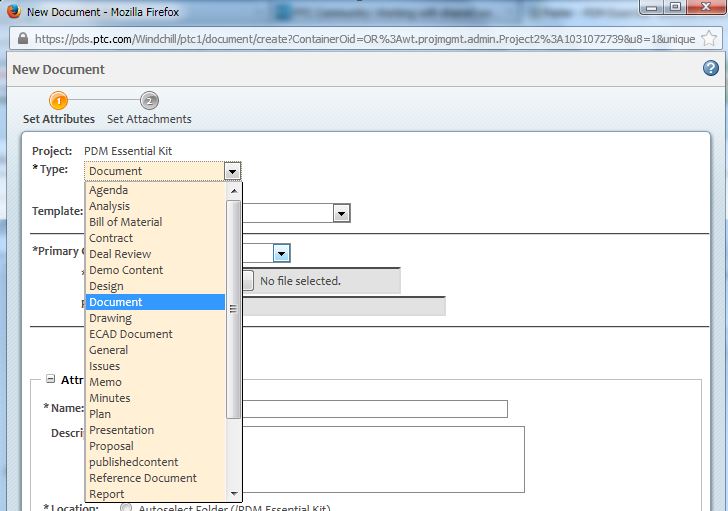This screenshot has width=728, height=511.
Task: Close the New Document Firefox window
Action: (706, 6)
